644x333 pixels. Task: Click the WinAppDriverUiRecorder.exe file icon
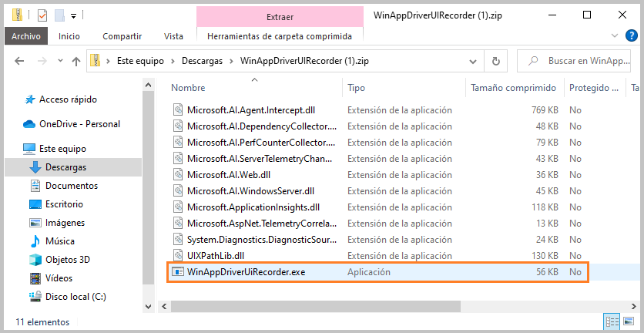(x=178, y=272)
